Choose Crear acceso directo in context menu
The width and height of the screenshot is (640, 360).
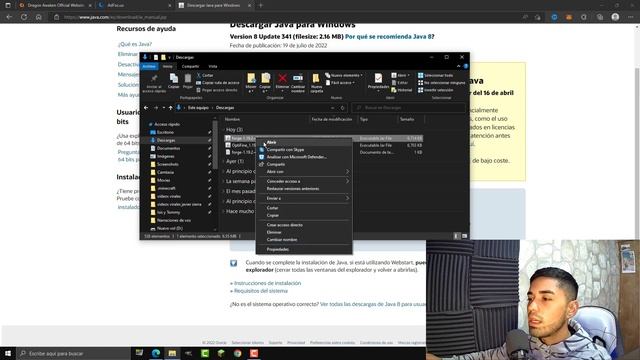(304, 225)
